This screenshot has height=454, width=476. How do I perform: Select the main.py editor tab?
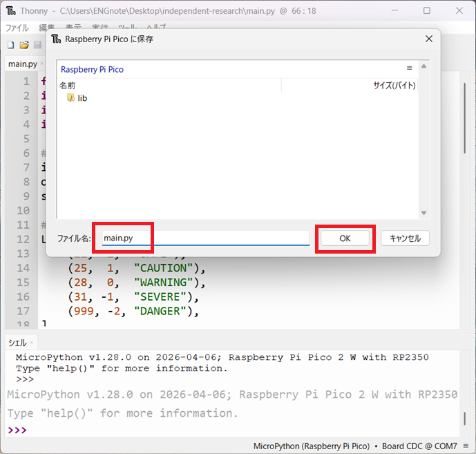pyautogui.click(x=23, y=64)
